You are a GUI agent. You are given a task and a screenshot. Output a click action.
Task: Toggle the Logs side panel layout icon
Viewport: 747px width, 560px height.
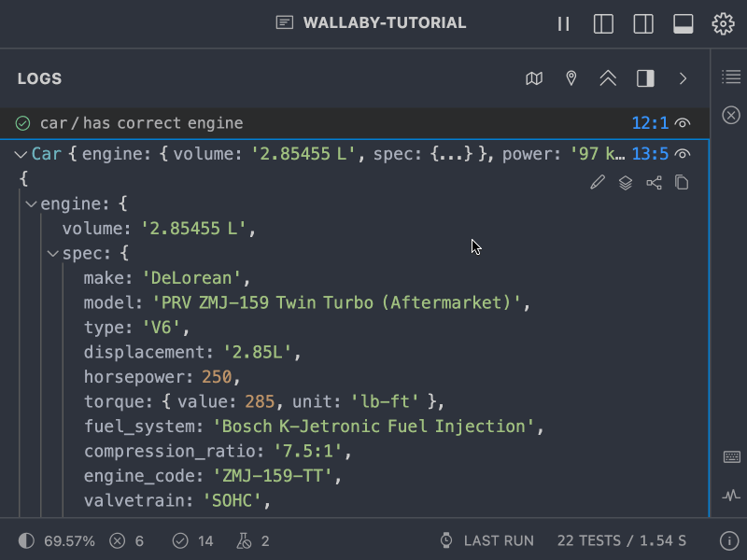(645, 78)
